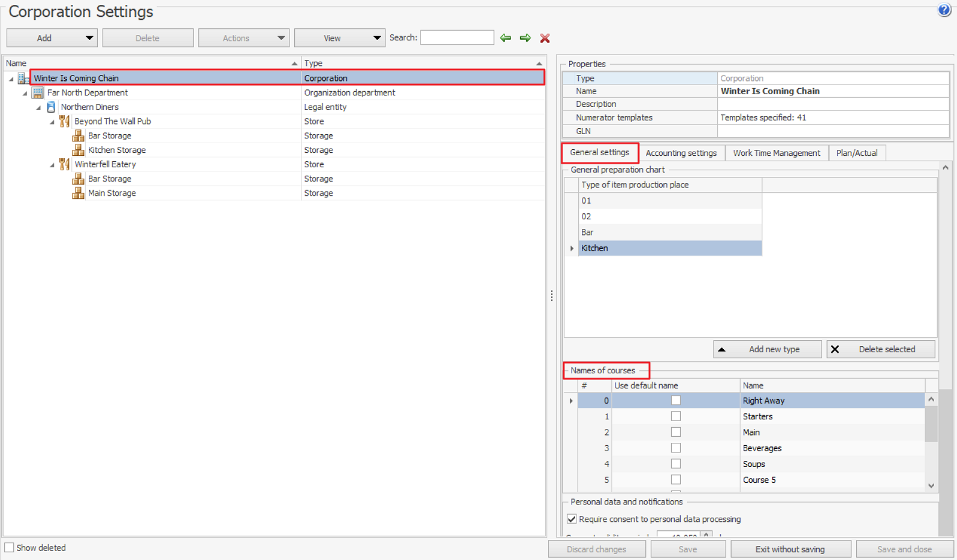Select the Northern Diners legal entity icon
Viewport: 957px width, 560px height.
pyautogui.click(x=51, y=107)
